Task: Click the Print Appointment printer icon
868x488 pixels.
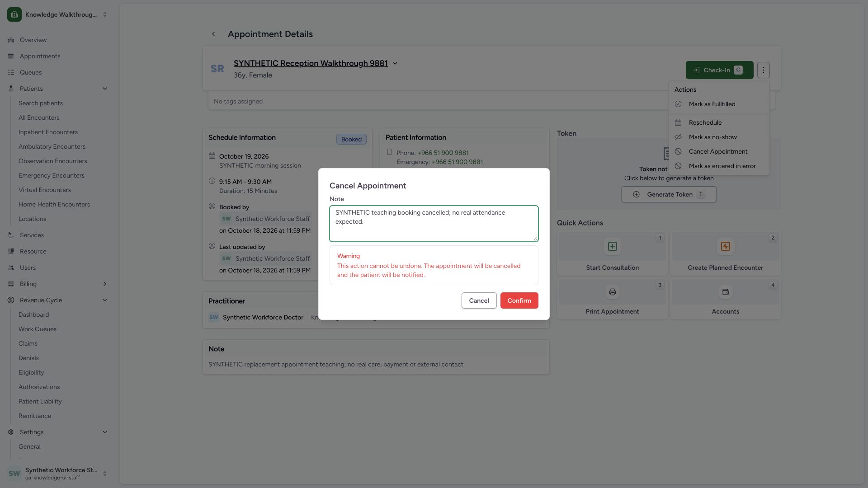Action: (x=612, y=292)
